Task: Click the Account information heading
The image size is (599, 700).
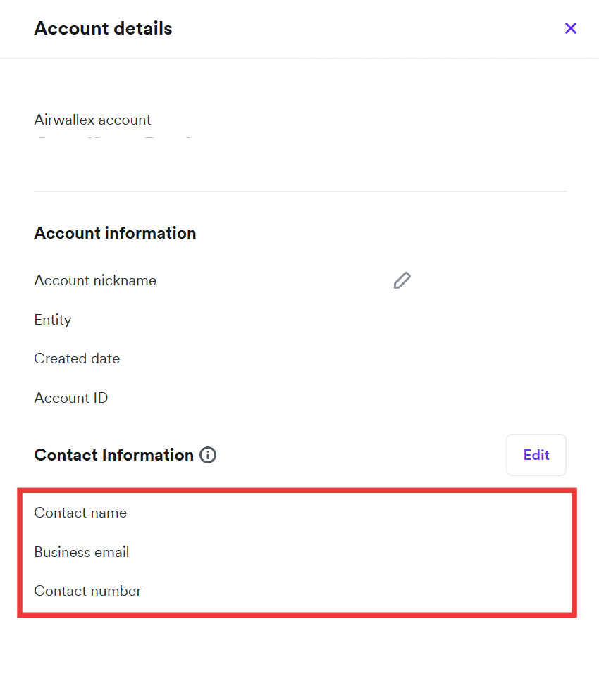Action: (x=115, y=233)
